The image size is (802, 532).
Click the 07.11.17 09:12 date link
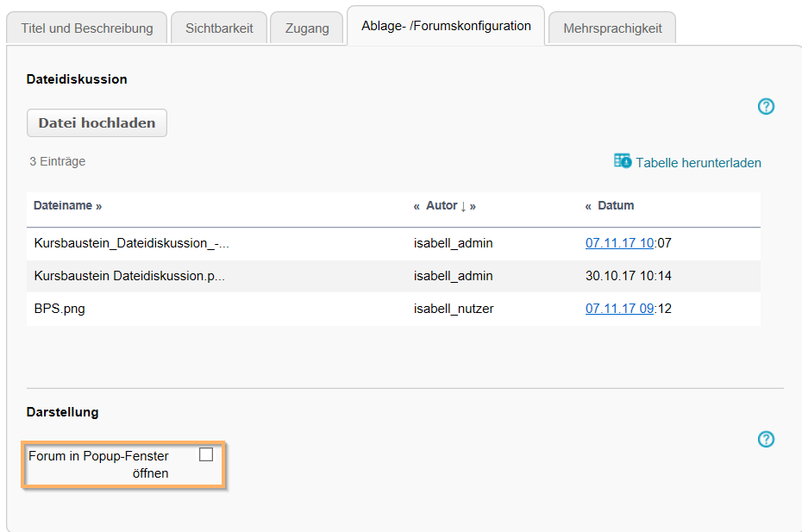pos(619,308)
